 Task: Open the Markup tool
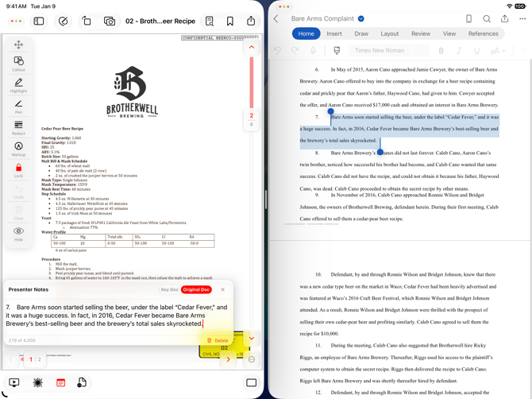19,149
